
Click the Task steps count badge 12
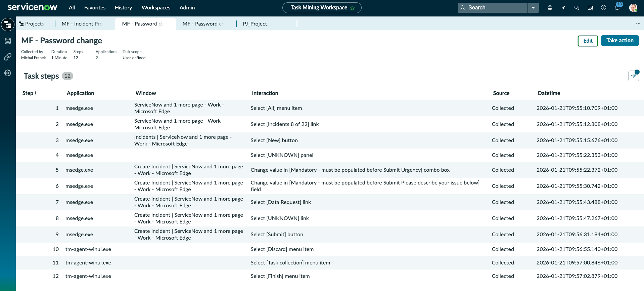tap(67, 76)
